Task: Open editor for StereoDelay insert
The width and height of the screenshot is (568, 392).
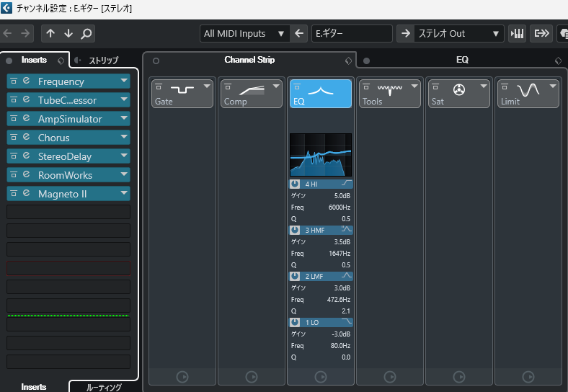Action: click(27, 156)
